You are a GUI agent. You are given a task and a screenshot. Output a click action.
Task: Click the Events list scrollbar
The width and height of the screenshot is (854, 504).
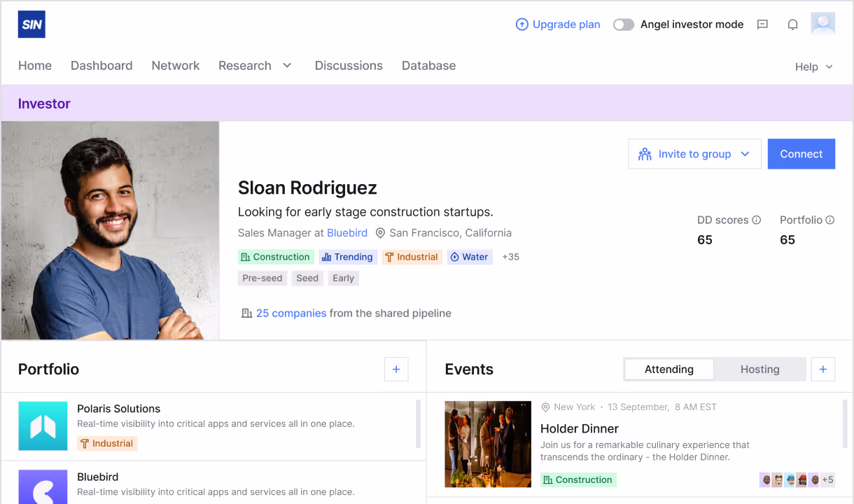tap(845, 423)
